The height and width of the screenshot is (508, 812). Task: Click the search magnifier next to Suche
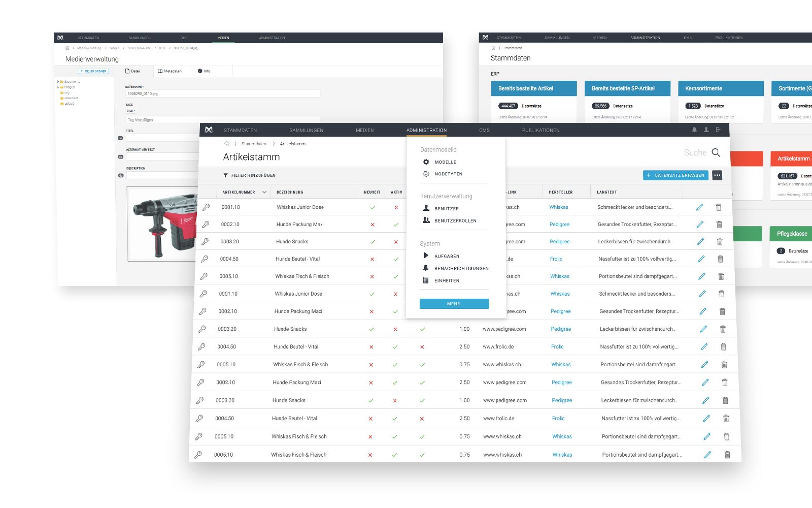716,152
